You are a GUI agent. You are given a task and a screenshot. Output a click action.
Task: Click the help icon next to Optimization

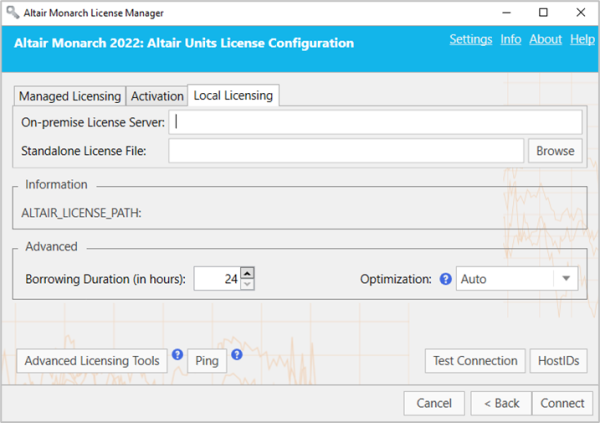(x=446, y=279)
